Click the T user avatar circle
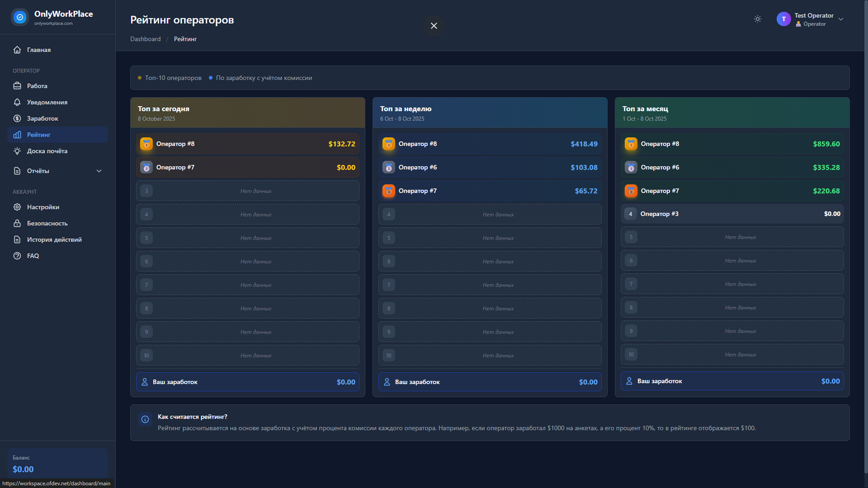Viewport: 868px width, 488px height. click(x=783, y=19)
